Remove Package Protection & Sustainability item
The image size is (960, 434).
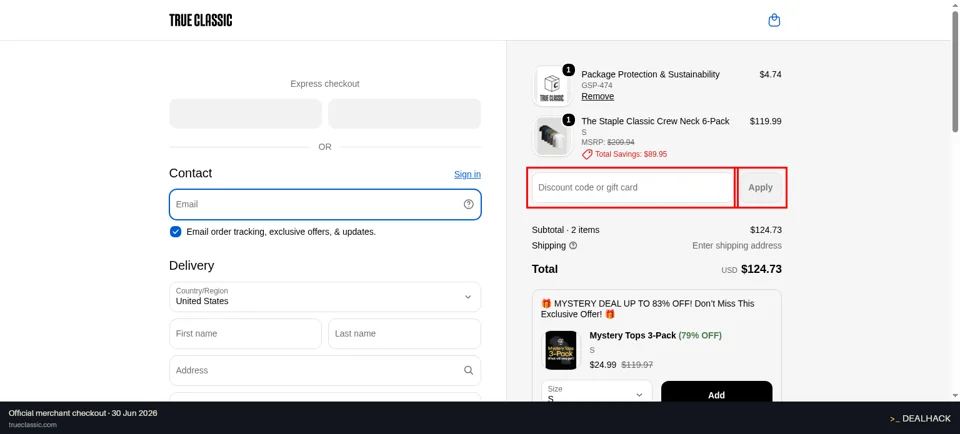[598, 97]
